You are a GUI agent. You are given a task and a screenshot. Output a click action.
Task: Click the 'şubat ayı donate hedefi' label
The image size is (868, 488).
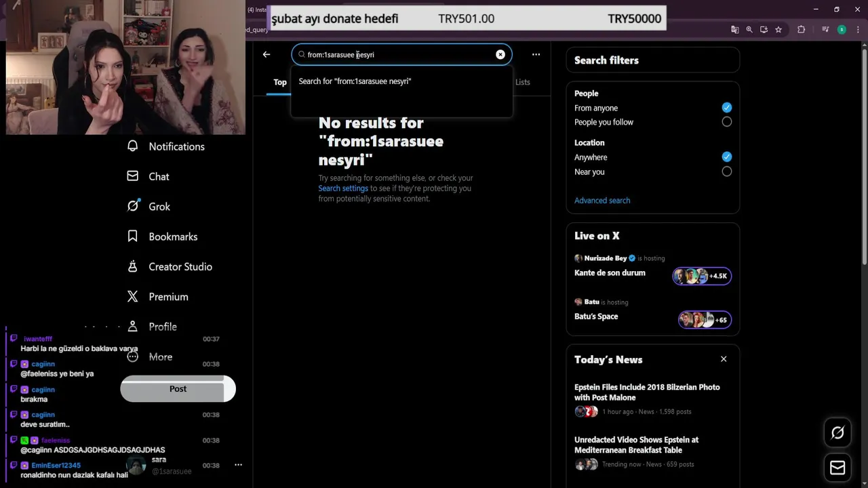coord(335,19)
